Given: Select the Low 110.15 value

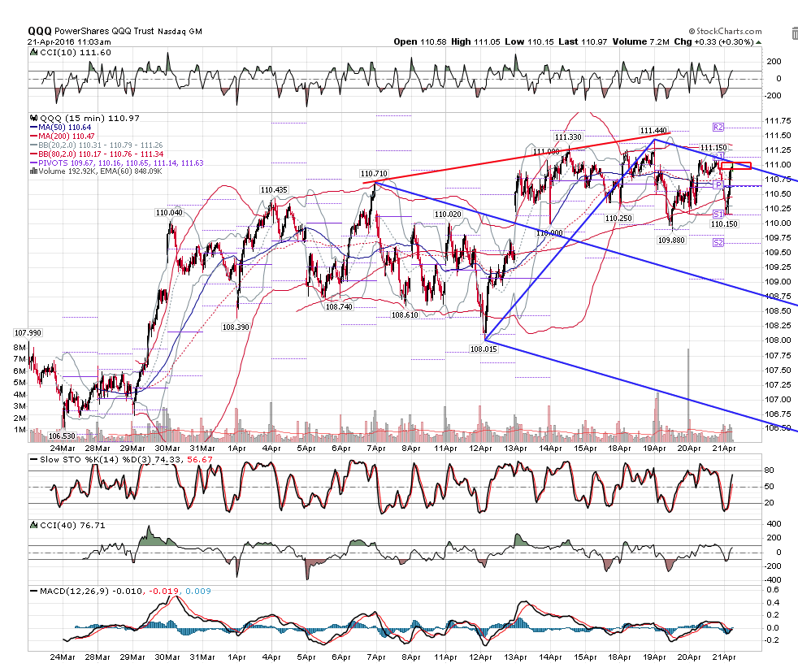Looking at the screenshot, I should [529, 41].
